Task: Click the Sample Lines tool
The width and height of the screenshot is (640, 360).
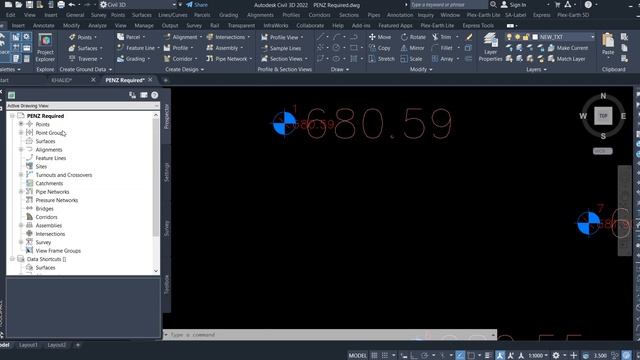Action: coord(280,48)
